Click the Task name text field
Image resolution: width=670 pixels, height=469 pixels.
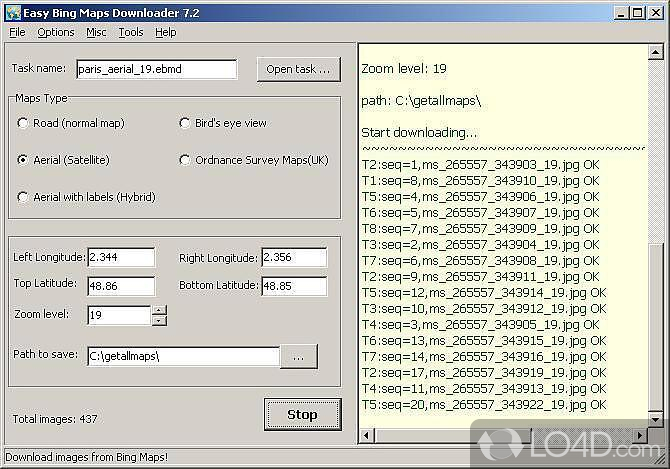coord(155,69)
